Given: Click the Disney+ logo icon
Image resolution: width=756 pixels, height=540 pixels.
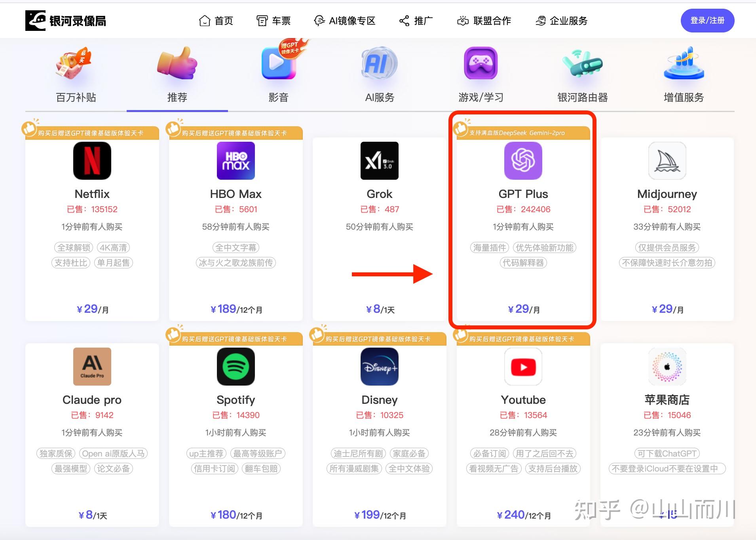Looking at the screenshot, I should [380, 367].
